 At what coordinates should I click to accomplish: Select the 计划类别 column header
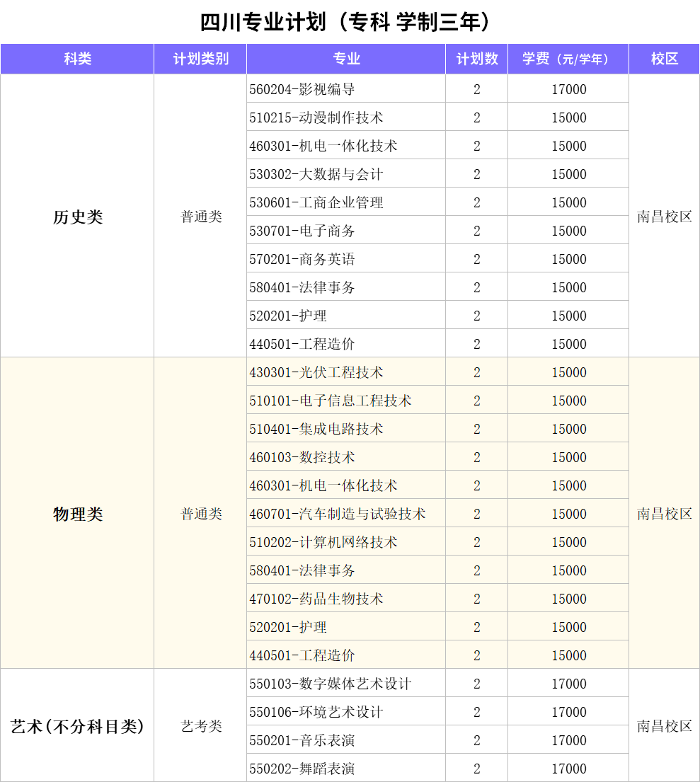pos(200,59)
